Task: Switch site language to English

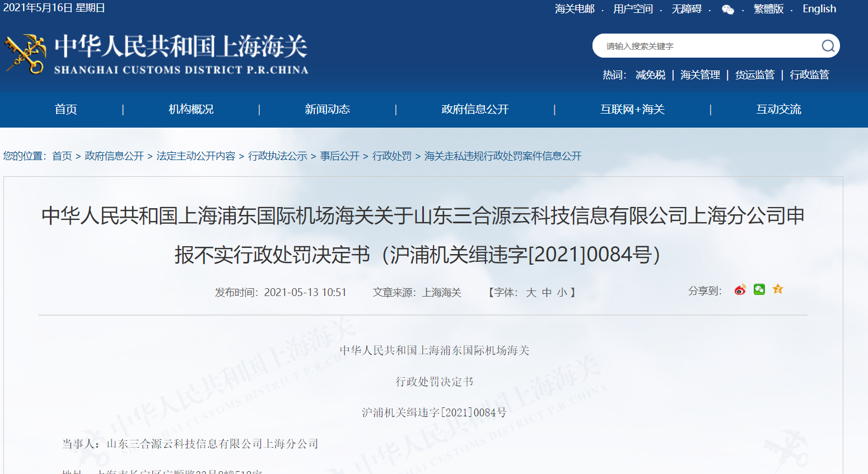Action: [819, 9]
